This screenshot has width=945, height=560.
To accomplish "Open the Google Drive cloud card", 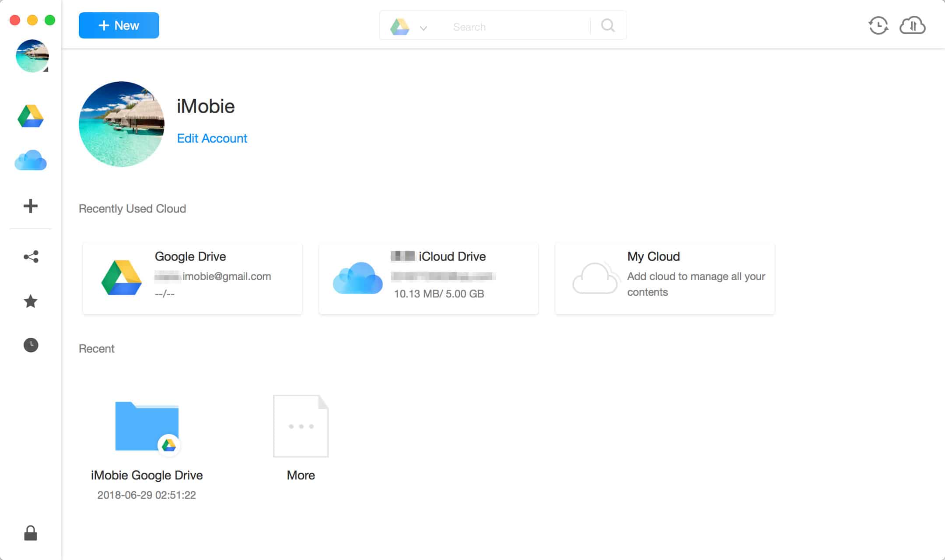I will coord(192,278).
